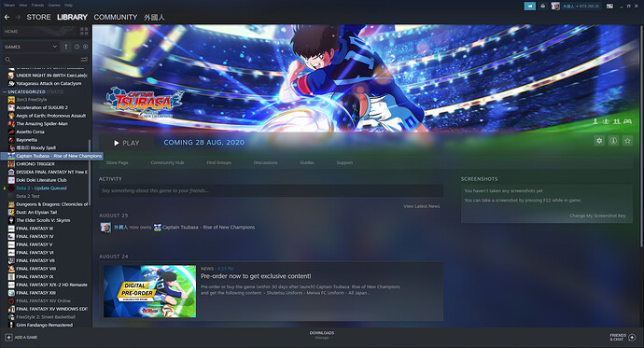Image resolution: width=644 pixels, height=348 pixels.
Task: Open game settings gear icon
Action: [x=599, y=141]
